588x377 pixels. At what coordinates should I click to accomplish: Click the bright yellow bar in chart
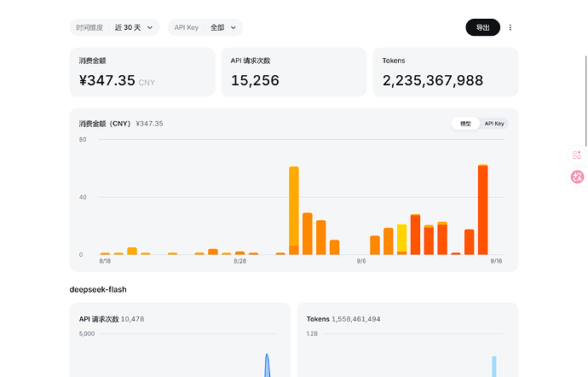point(402,239)
